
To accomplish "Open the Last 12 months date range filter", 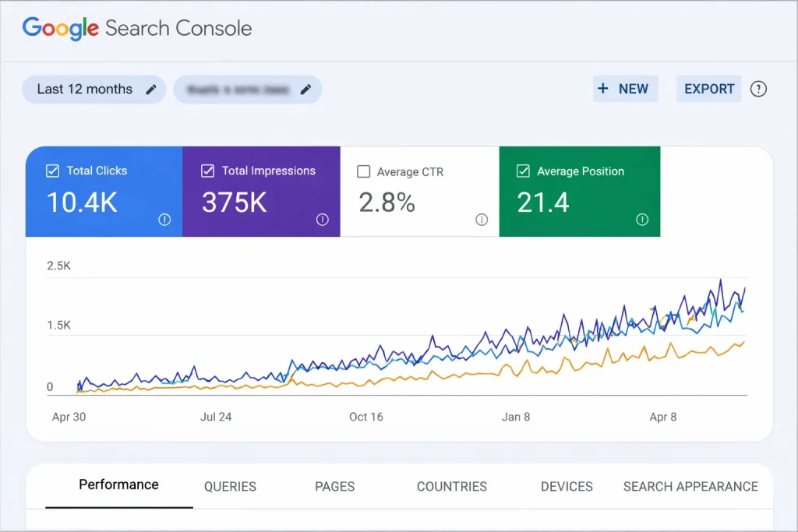I will (85, 90).
